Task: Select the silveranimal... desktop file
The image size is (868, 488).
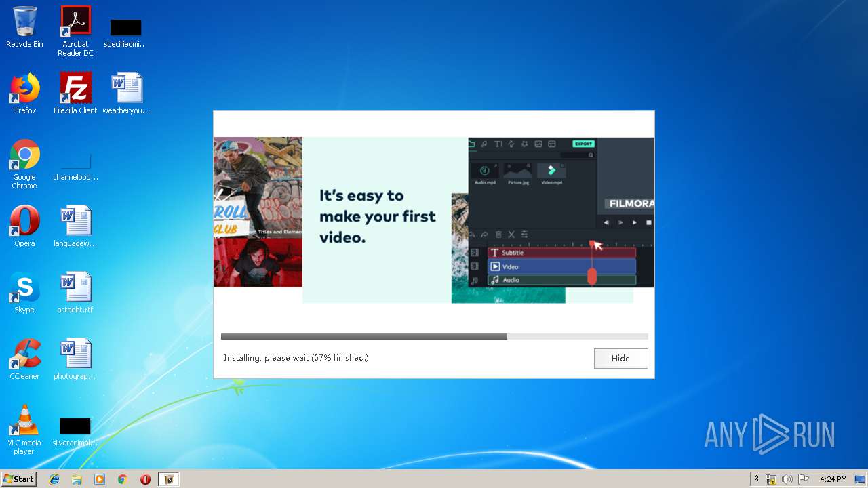Action: click(75, 432)
